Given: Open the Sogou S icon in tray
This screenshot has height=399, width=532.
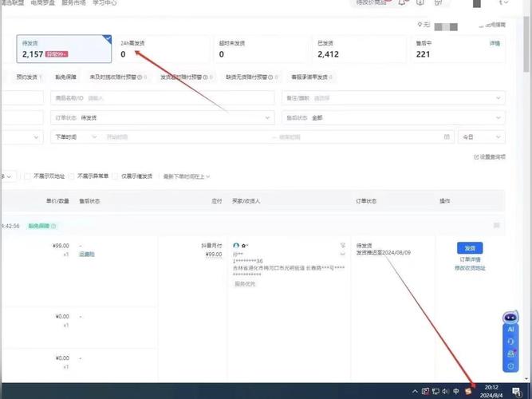Looking at the screenshot, I should (x=468, y=391).
